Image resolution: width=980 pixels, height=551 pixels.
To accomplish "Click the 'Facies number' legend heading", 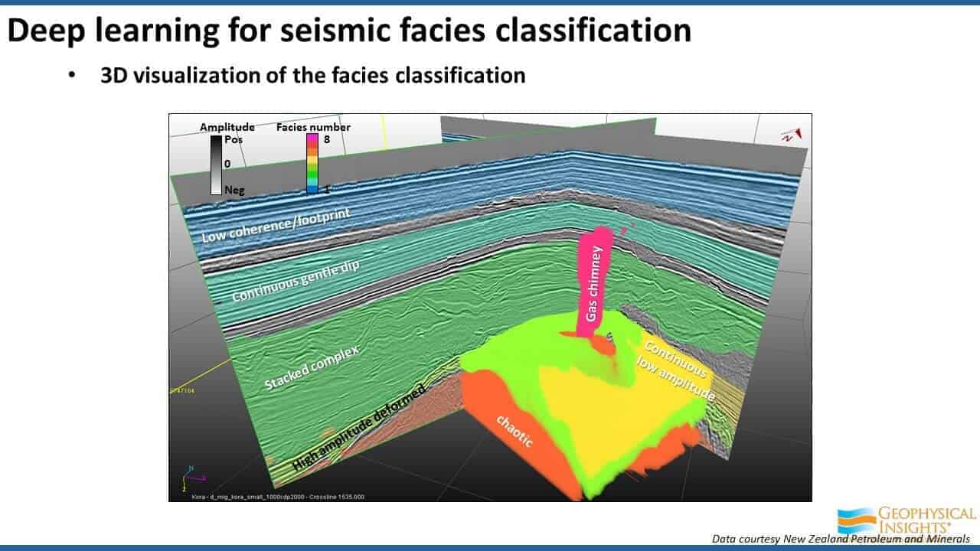I will coord(313,127).
